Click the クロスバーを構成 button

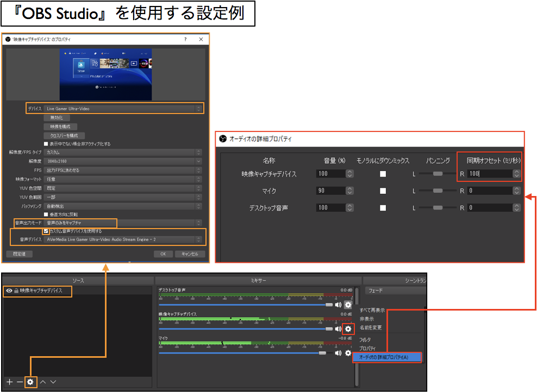tap(64, 135)
